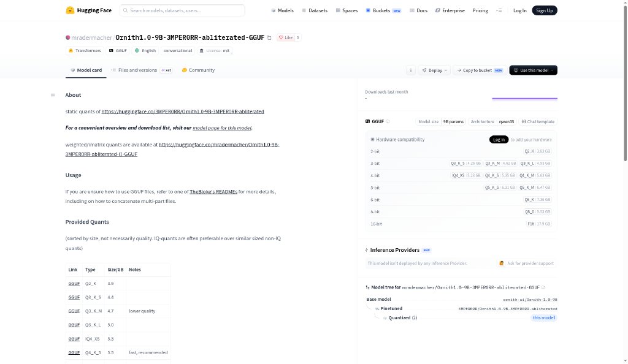
Task: Click Log In in the header
Action: 520,10
